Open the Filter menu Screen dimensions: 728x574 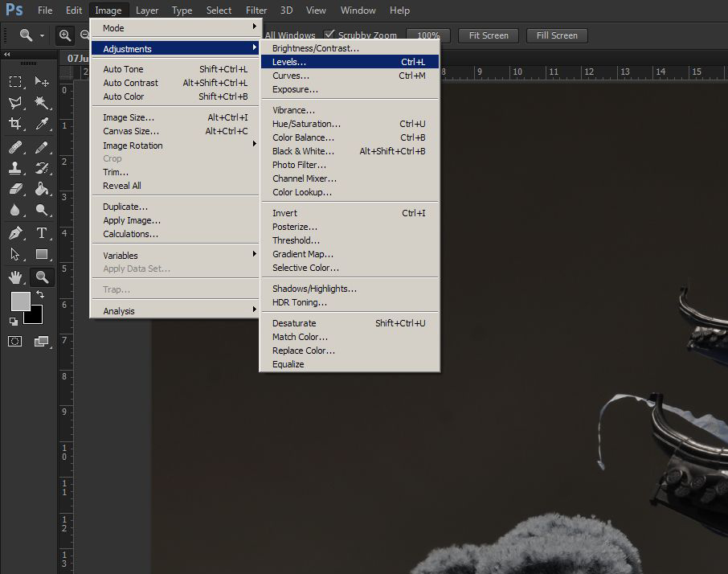256,10
